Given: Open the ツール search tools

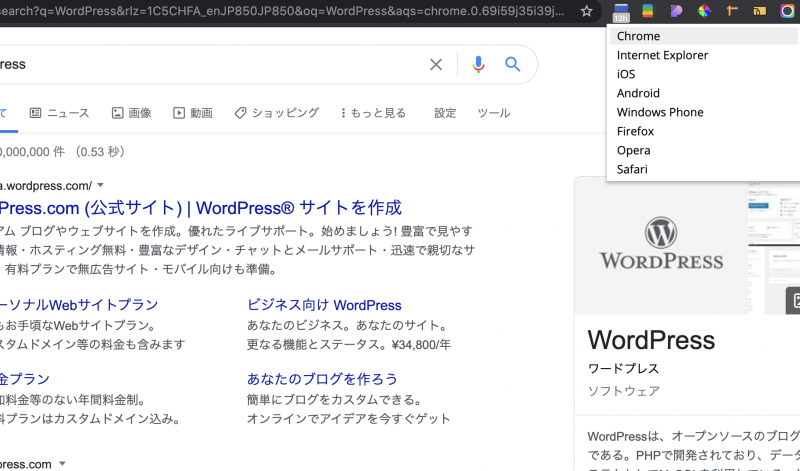Looking at the screenshot, I should point(493,113).
